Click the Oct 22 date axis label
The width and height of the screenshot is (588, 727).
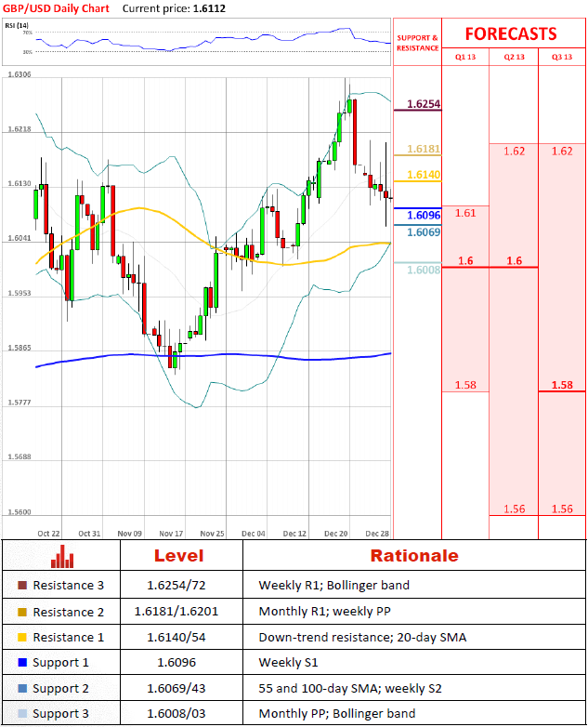[48, 534]
